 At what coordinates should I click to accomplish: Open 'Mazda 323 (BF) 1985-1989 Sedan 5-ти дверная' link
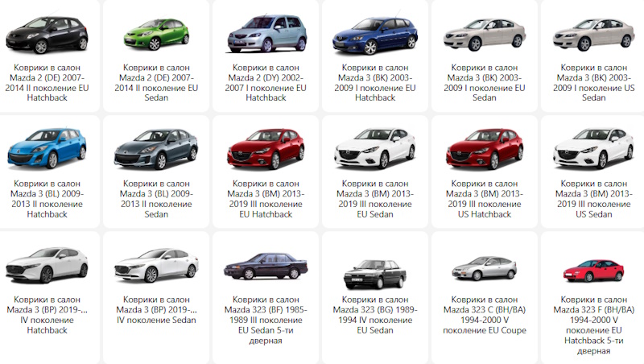click(266, 320)
